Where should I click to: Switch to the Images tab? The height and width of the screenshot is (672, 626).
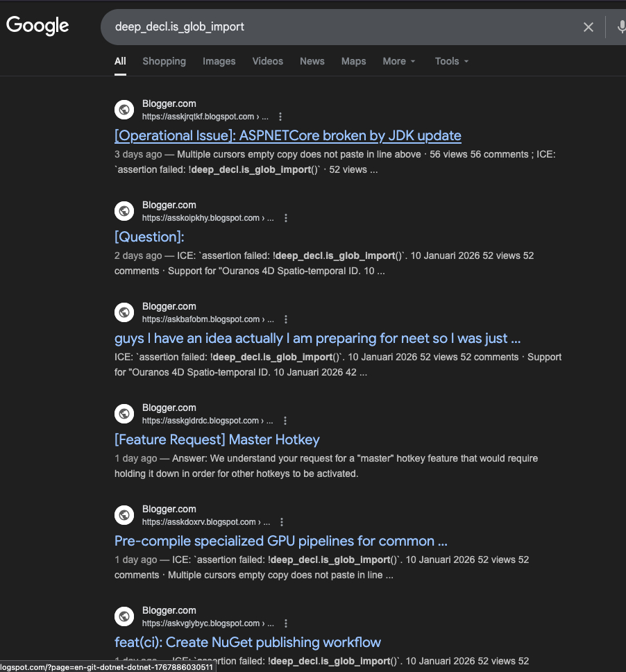(x=219, y=61)
